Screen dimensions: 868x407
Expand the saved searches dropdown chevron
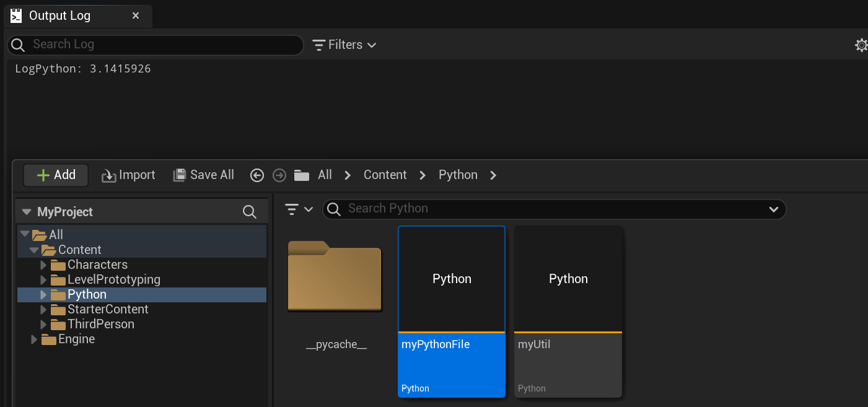tap(773, 209)
